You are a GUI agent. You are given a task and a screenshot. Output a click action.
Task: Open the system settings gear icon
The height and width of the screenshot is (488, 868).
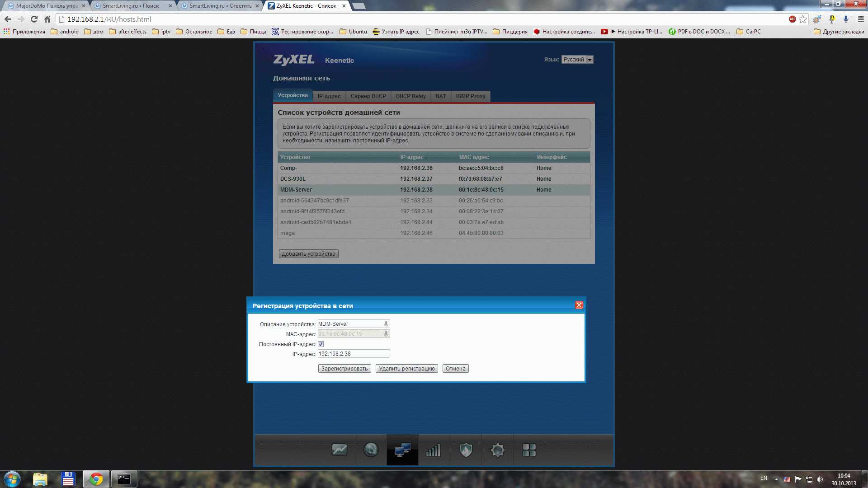pyautogui.click(x=497, y=450)
